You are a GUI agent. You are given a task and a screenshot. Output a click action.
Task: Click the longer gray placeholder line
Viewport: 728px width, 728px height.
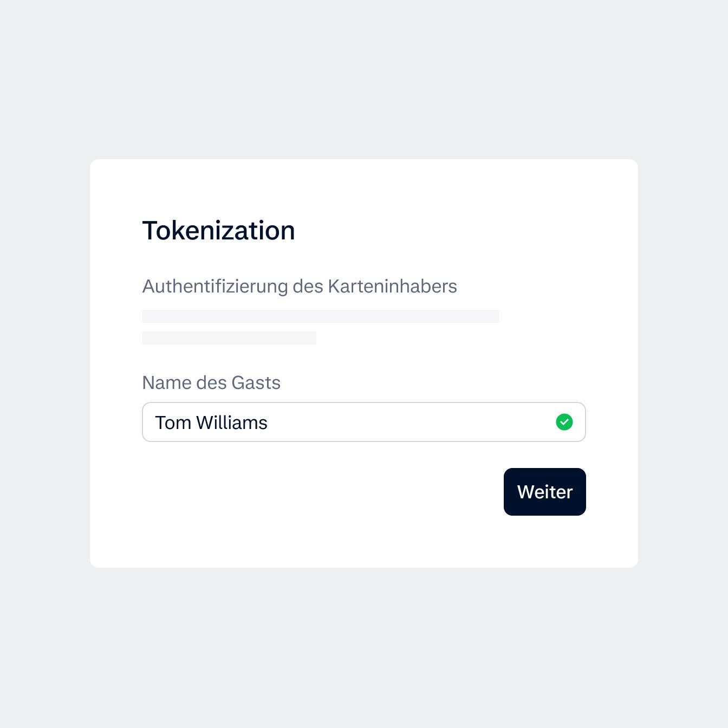pyautogui.click(x=320, y=316)
